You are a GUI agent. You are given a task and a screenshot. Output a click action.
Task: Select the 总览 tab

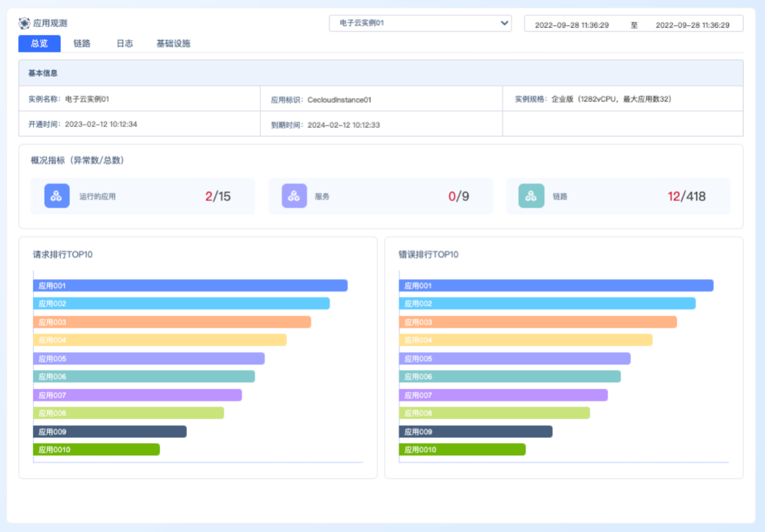tap(40, 43)
